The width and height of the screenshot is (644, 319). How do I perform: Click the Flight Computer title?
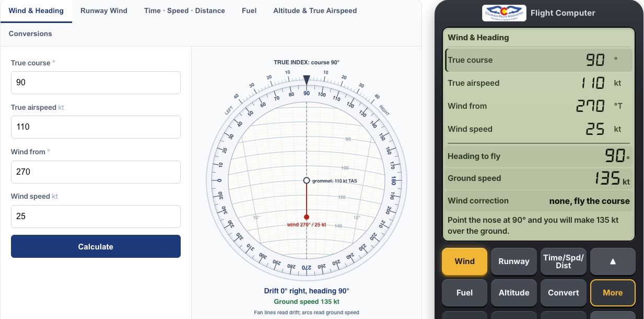click(x=563, y=13)
